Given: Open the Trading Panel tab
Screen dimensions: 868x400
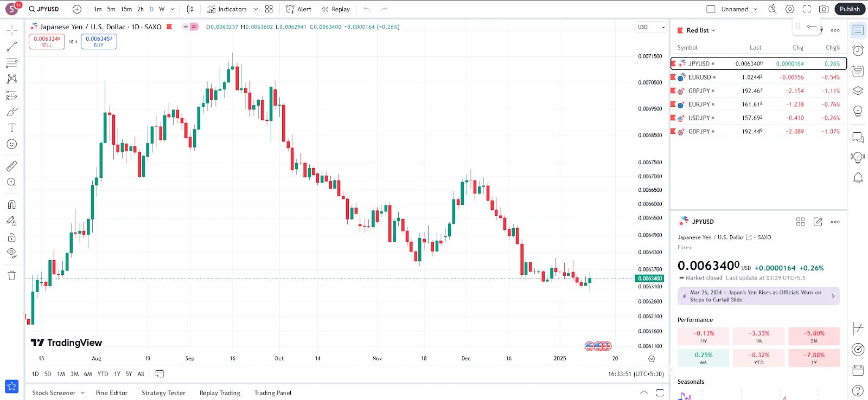Looking at the screenshot, I should 273,393.
